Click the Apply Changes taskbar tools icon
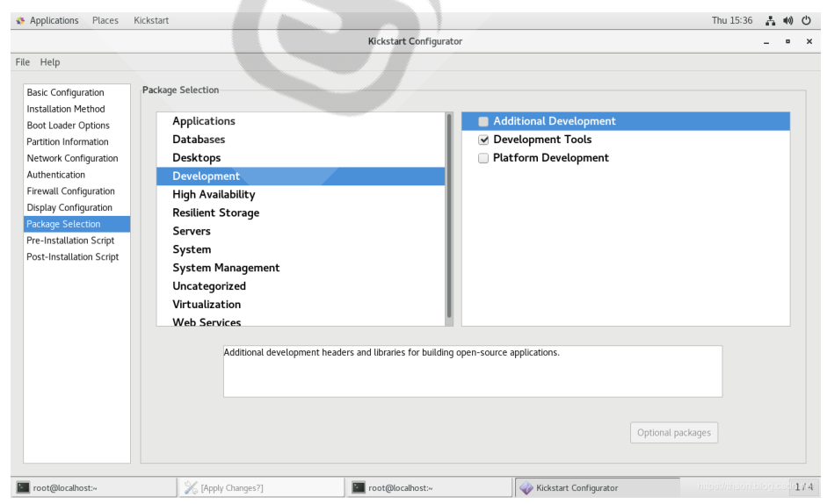 tap(191, 487)
